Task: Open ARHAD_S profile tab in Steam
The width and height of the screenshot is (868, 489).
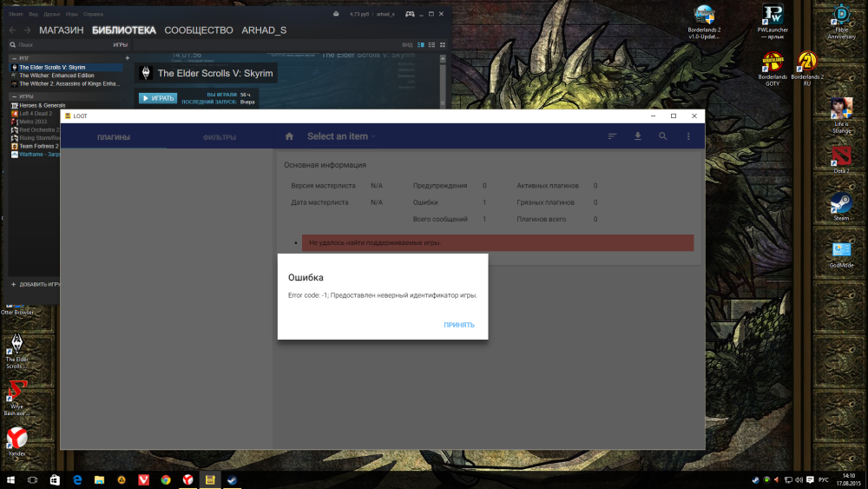Action: point(264,30)
